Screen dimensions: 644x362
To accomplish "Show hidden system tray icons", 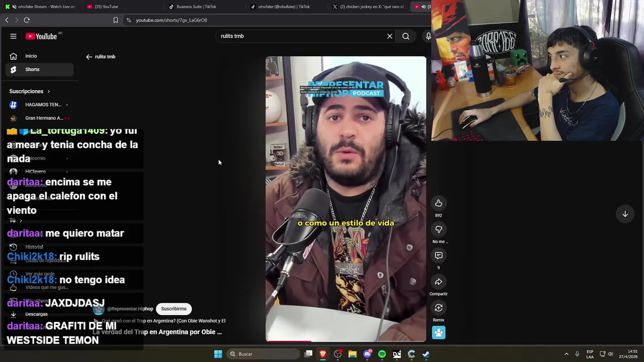I will 566,354.
